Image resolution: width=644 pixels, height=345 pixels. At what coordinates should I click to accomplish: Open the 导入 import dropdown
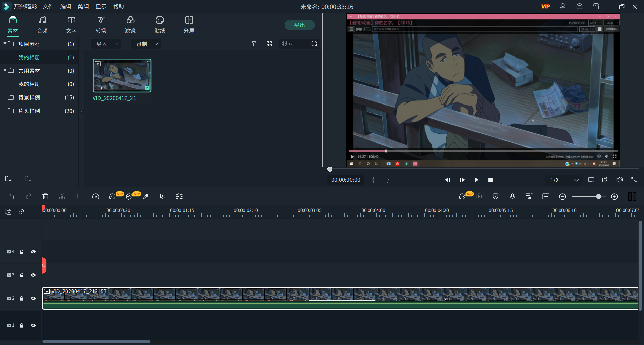tap(107, 44)
